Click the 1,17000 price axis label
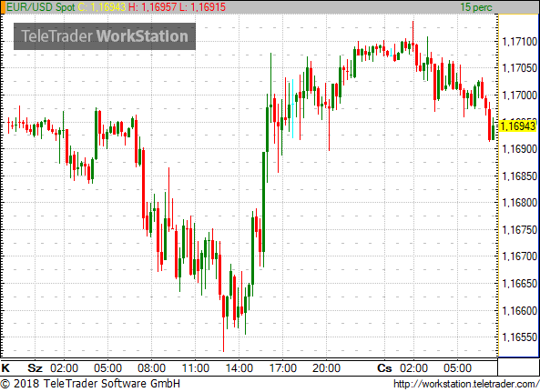Image resolution: width=540 pixels, height=392 pixels. pos(520,95)
